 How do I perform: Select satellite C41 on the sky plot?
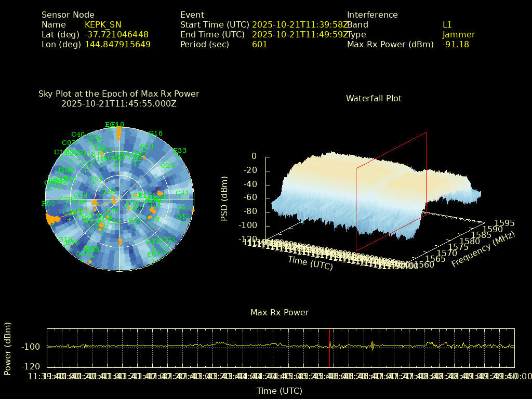pos(182,193)
